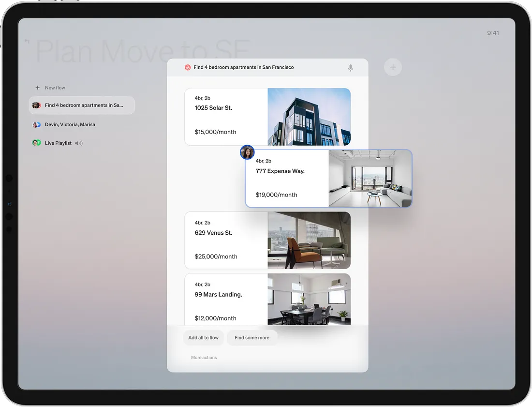Viewport: 532px width, 407px height.
Task: Click avatars icon beside Devin, Victoria, Marisa
Action: (x=36, y=125)
